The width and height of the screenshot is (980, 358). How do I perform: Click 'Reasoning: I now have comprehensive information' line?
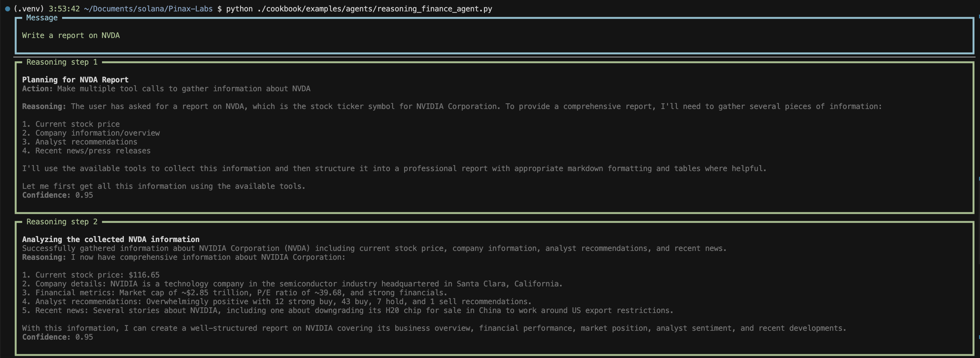(x=184, y=257)
